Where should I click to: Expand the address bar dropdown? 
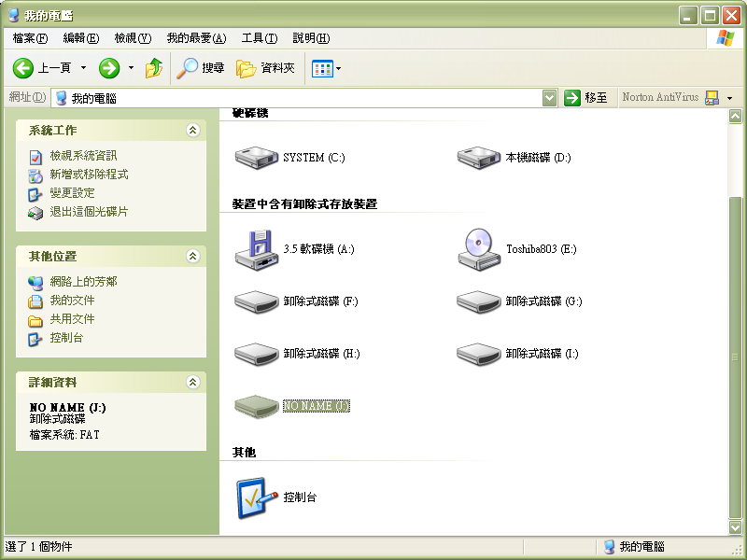coord(549,98)
